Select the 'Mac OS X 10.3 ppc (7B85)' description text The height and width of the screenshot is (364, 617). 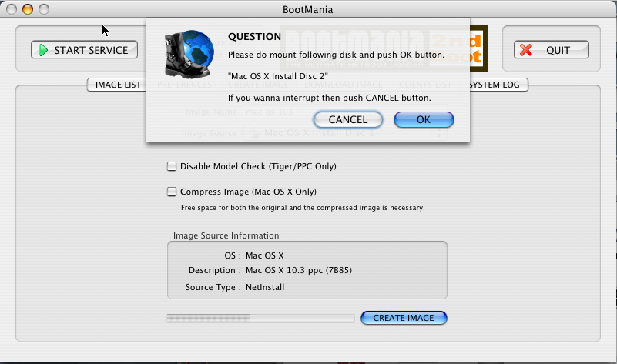[x=299, y=270]
